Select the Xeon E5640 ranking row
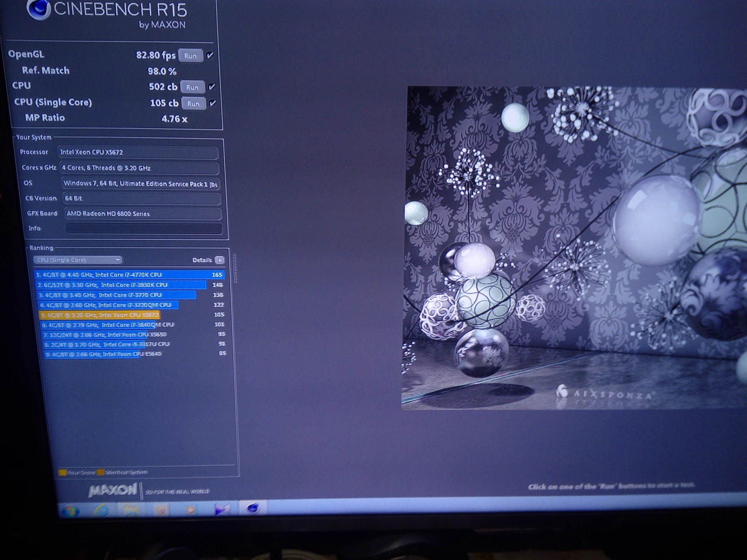This screenshot has height=560, width=747. coord(136,354)
